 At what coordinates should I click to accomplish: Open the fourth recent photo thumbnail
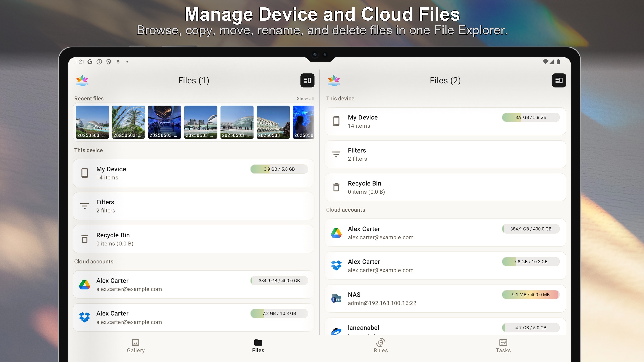pos(201,122)
